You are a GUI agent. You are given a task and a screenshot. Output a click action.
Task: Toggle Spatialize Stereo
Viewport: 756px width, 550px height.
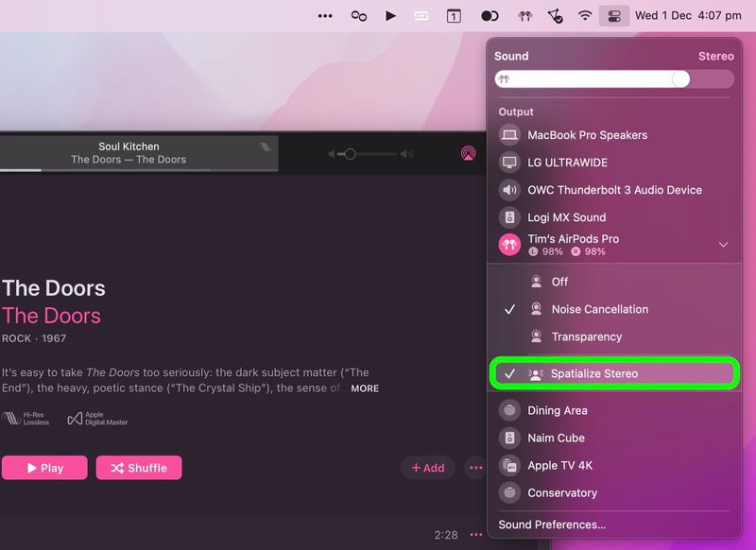tap(614, 373)
